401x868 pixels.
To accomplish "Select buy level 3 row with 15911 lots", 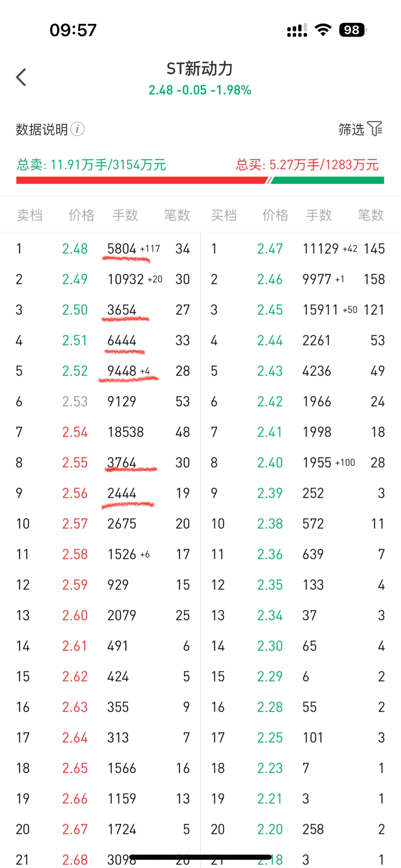I will pos(298,310).
